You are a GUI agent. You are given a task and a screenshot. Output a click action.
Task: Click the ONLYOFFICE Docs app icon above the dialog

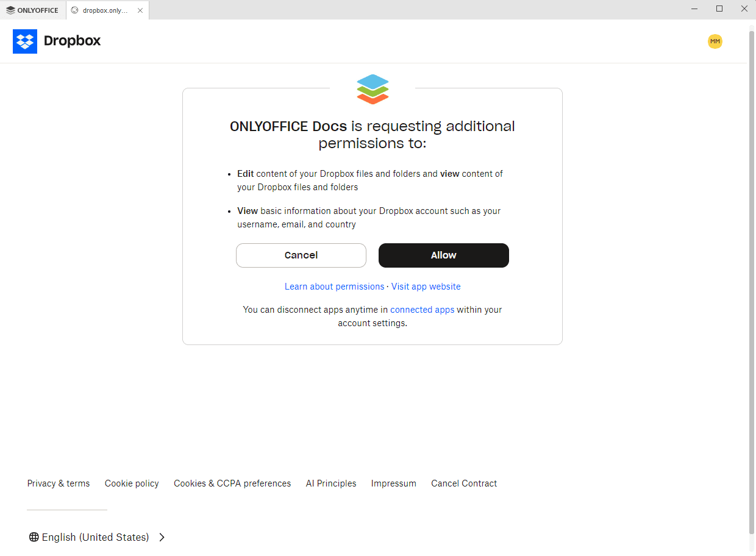[372, 89]
